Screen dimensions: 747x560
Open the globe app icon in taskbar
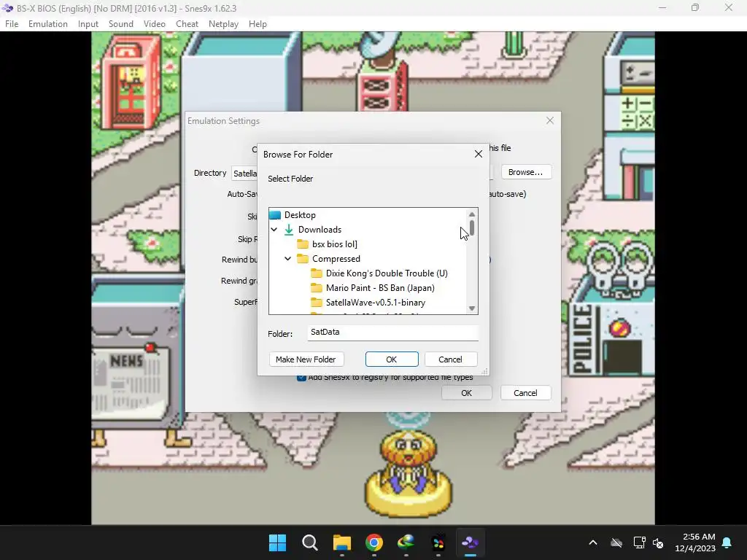(x=406, y=542)
